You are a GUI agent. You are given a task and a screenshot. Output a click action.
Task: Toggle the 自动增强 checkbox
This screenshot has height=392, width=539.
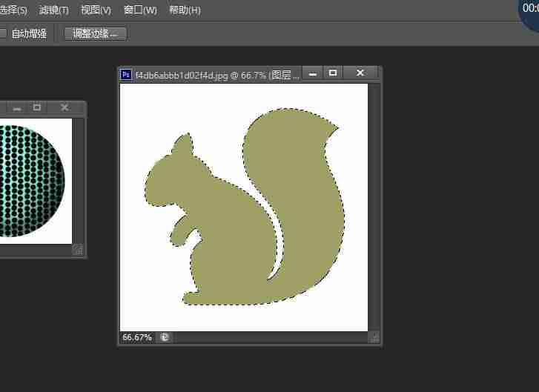click(x=2, y=33)
